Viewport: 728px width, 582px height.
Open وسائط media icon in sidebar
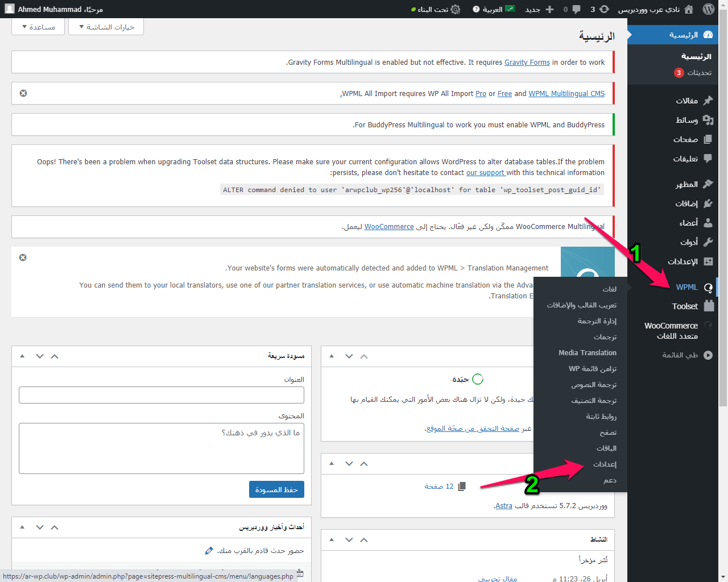pyautogui.click(x=708, y=120)
